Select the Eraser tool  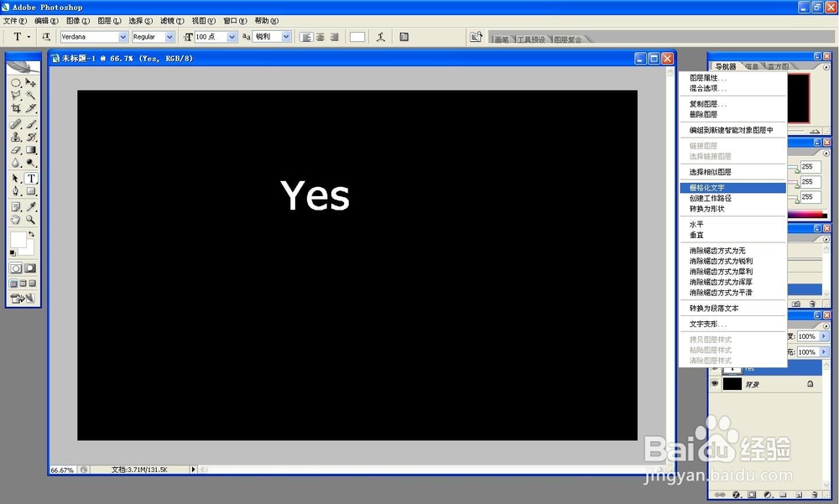coord(15,150)
